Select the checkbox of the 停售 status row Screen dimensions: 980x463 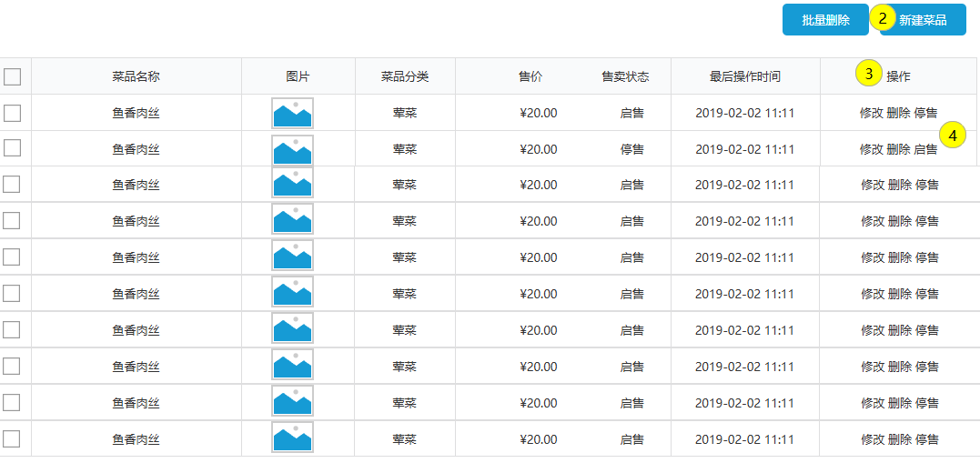13,148
